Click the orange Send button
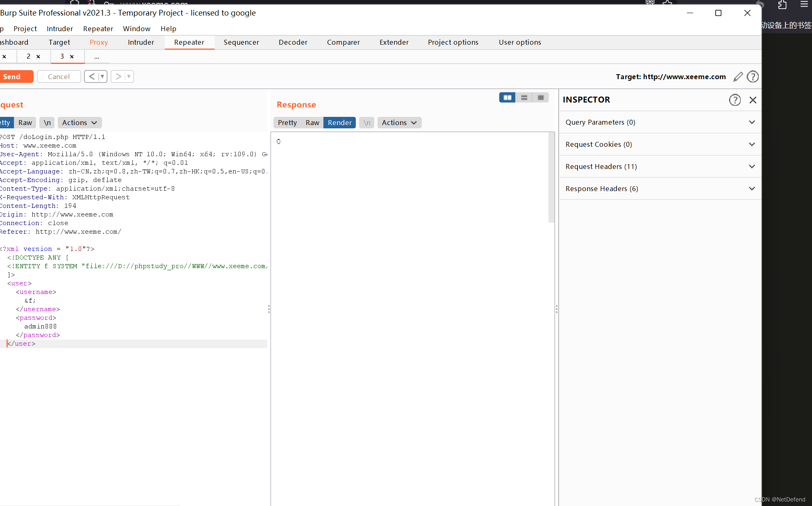812x506 pixels. (x=16, y=77)
